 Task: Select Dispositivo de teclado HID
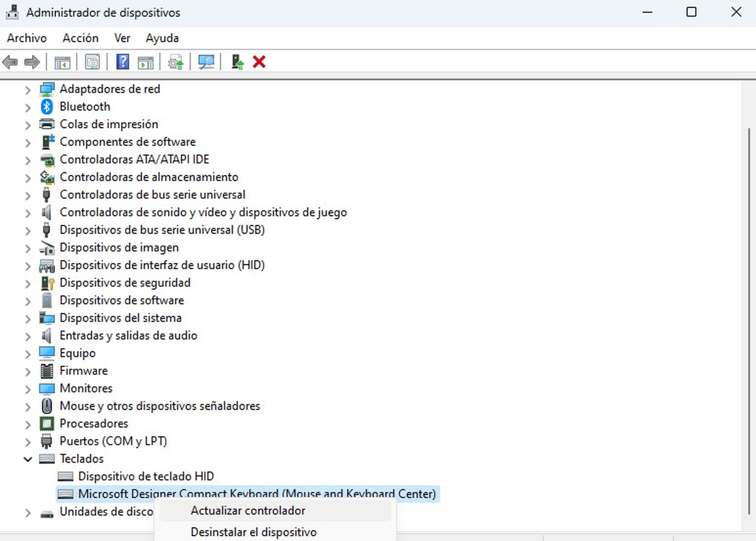146,476
